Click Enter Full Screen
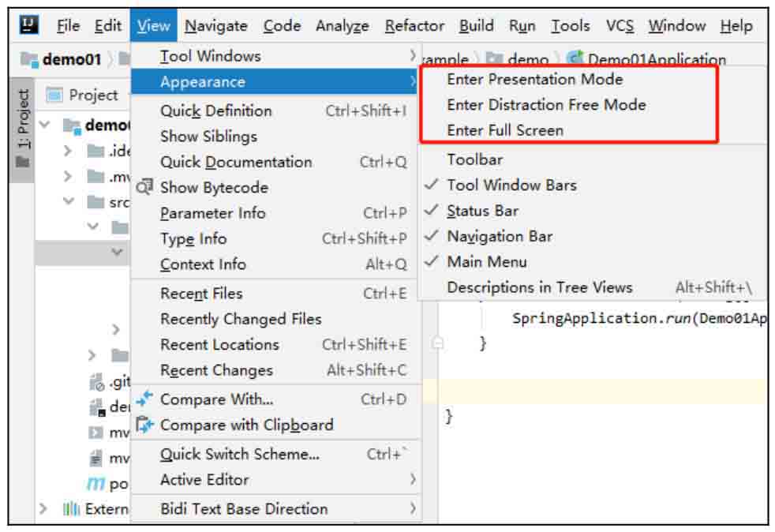This screenshot has height=532, width=775. pos(505,130)
